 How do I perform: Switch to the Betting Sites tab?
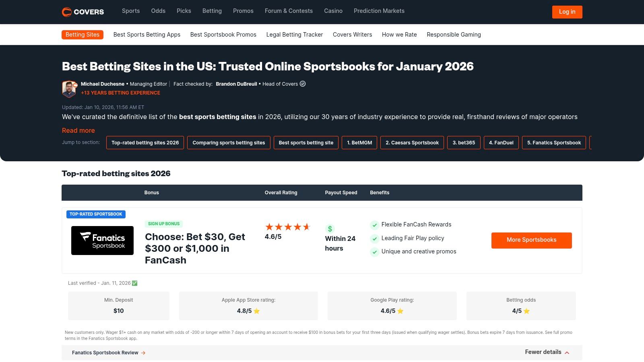coord(82,35)
